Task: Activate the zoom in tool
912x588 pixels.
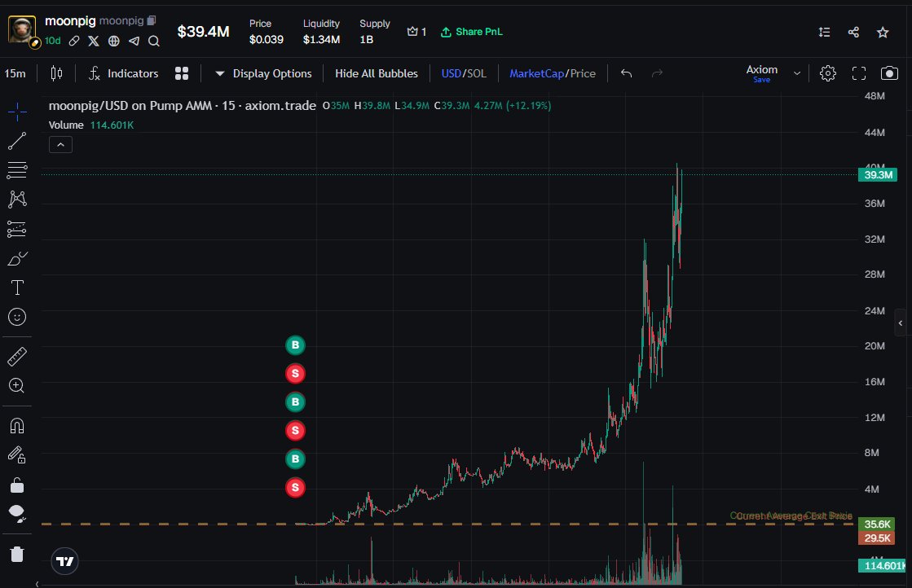Action: point(17,386)
